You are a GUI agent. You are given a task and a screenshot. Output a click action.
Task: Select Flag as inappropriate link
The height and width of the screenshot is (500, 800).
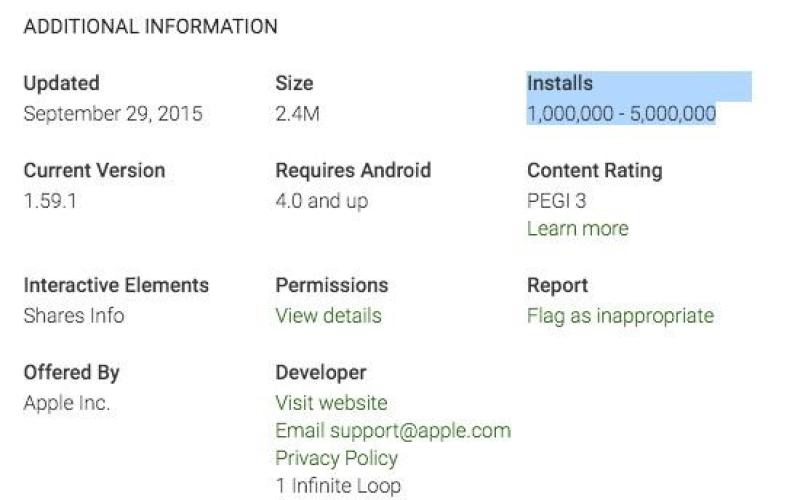[620, 316]
